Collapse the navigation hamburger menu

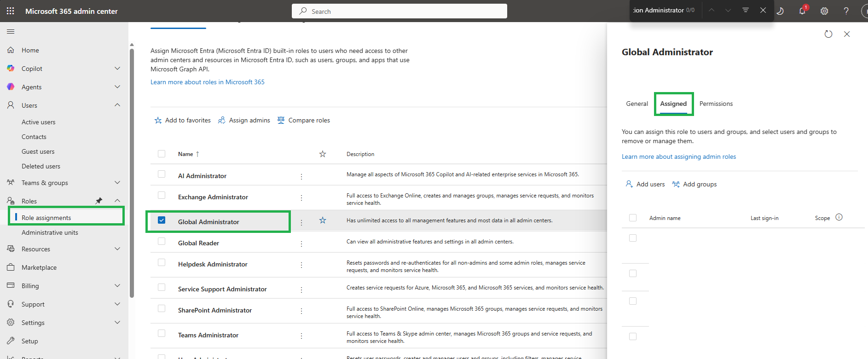coord(11,32)
